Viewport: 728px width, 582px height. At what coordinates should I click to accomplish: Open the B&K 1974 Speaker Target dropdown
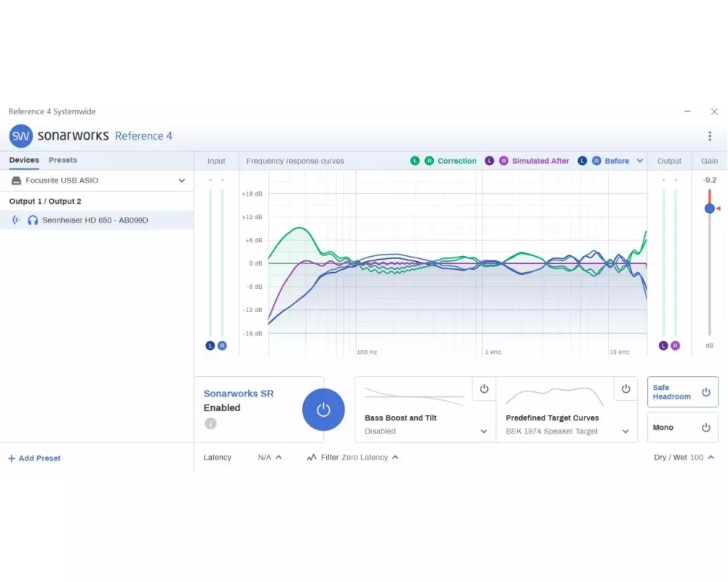tap(625, 431)
